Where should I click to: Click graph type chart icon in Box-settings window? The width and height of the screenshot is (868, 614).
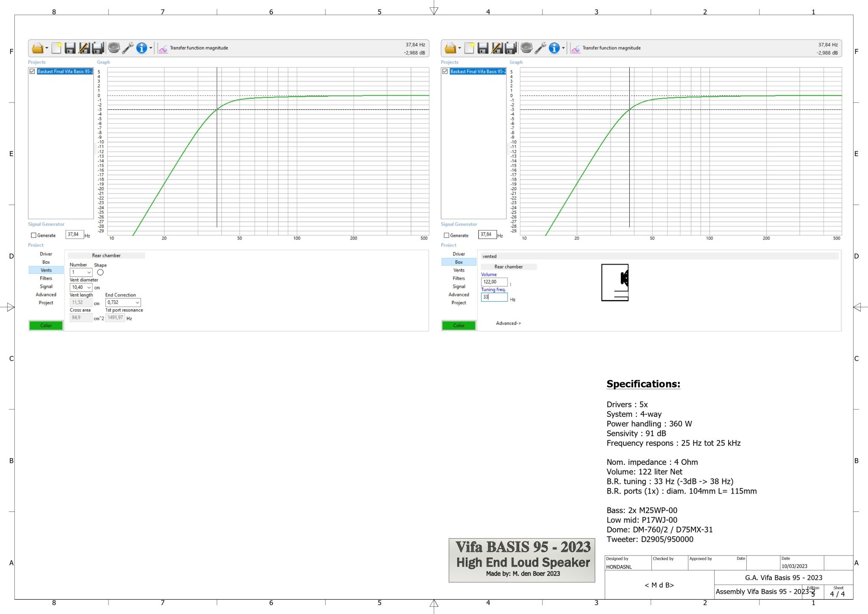click(576, 49)
